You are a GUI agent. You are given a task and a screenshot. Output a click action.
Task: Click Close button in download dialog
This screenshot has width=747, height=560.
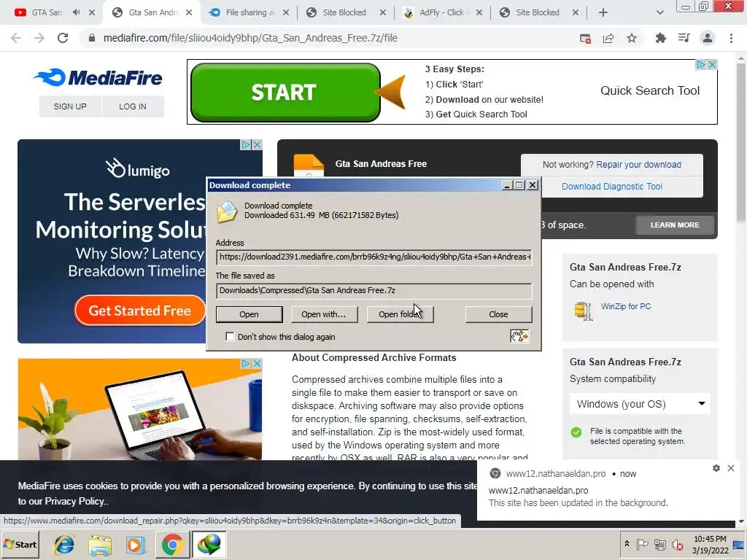tap(498, 314)
